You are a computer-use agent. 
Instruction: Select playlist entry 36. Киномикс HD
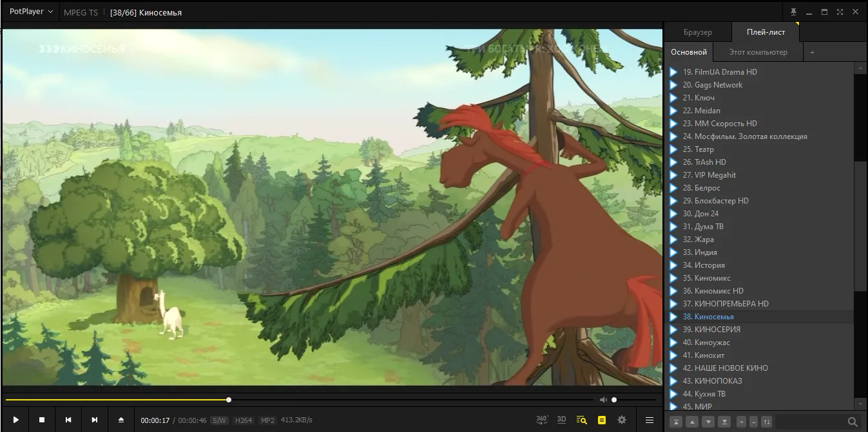pyautogui.click(x=759, y=291)
